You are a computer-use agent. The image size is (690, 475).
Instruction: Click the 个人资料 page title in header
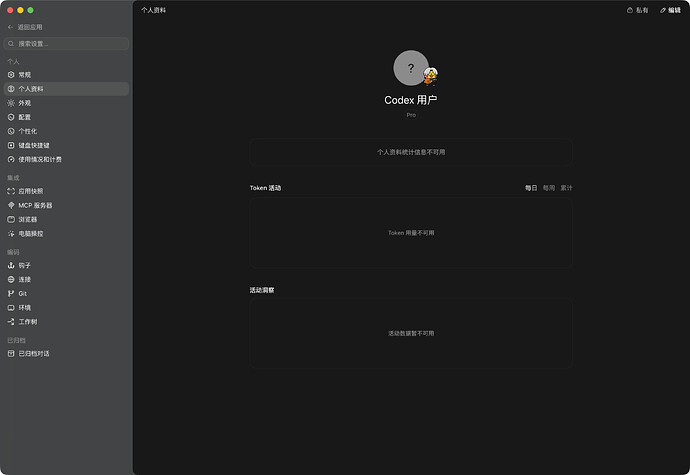(154, 10)
